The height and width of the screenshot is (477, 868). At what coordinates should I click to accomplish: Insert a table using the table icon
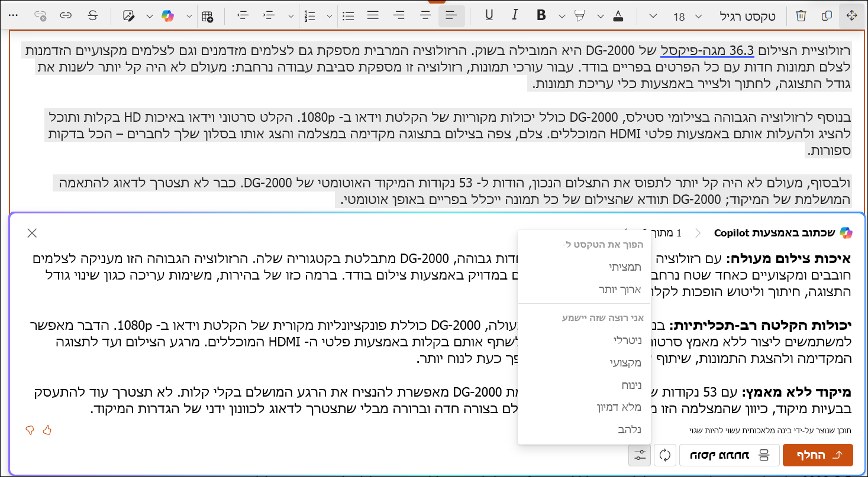tap(208, 16)
